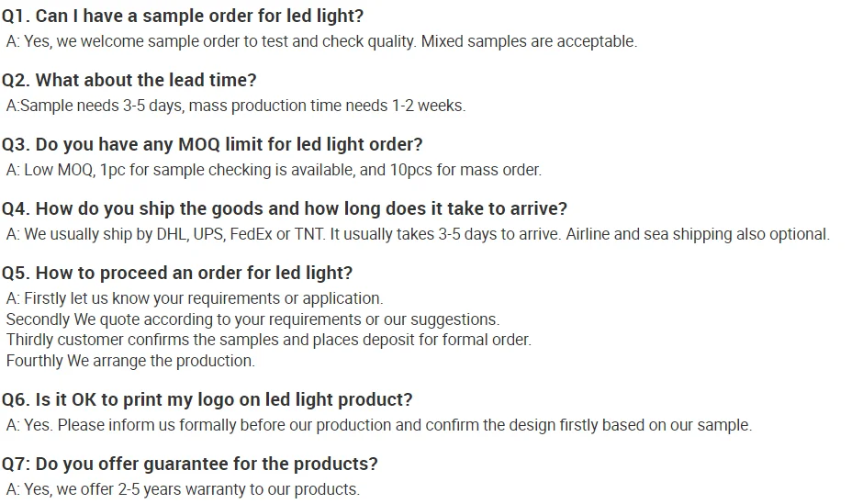Select the Q5 proceed an order question
The image size is (863, 504).
177,273
